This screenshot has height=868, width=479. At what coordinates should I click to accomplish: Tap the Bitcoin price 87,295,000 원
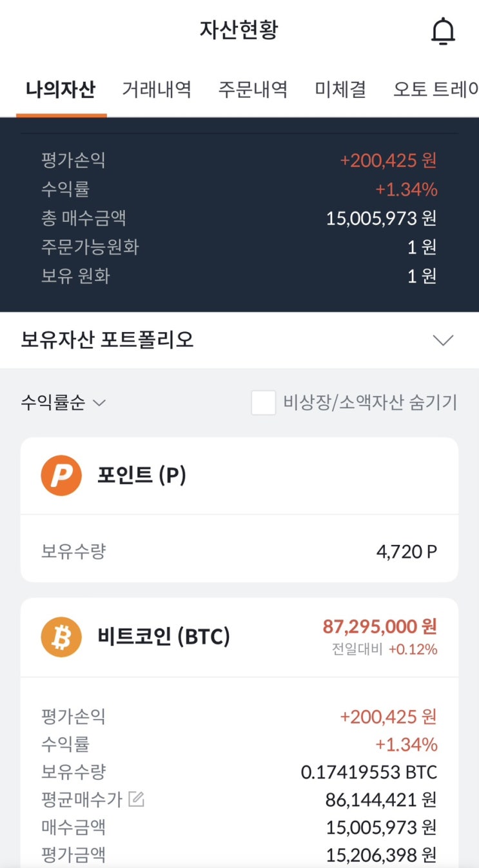pos(380,626)
